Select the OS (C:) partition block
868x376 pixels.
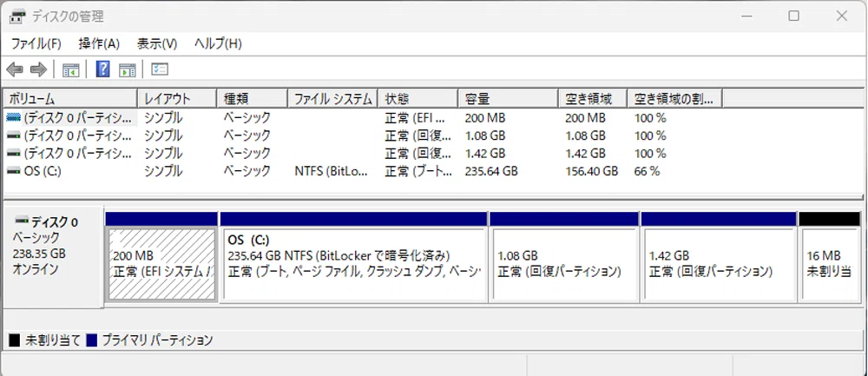pos(353,264)
